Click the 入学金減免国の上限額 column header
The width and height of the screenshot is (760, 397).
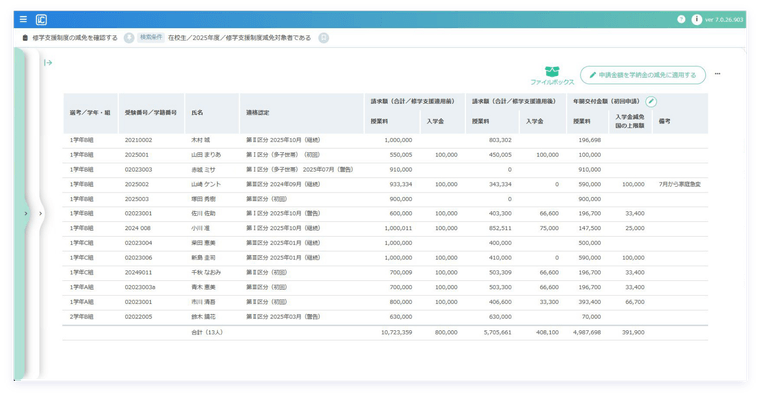[x=630, y=121]
